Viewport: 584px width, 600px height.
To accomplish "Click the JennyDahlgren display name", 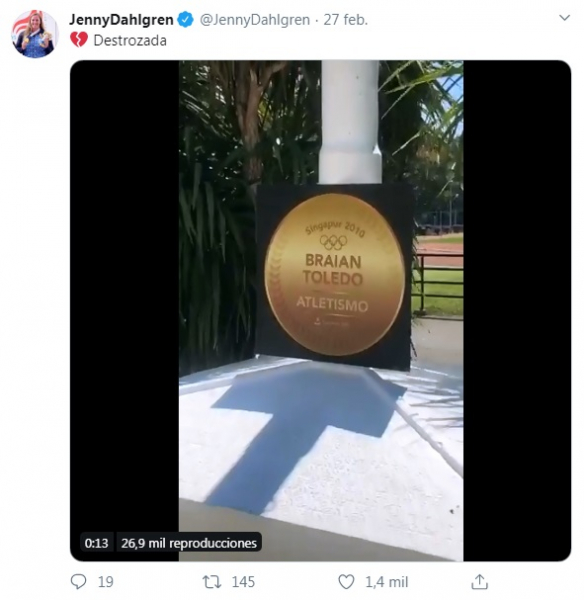I will click(121, 20).
